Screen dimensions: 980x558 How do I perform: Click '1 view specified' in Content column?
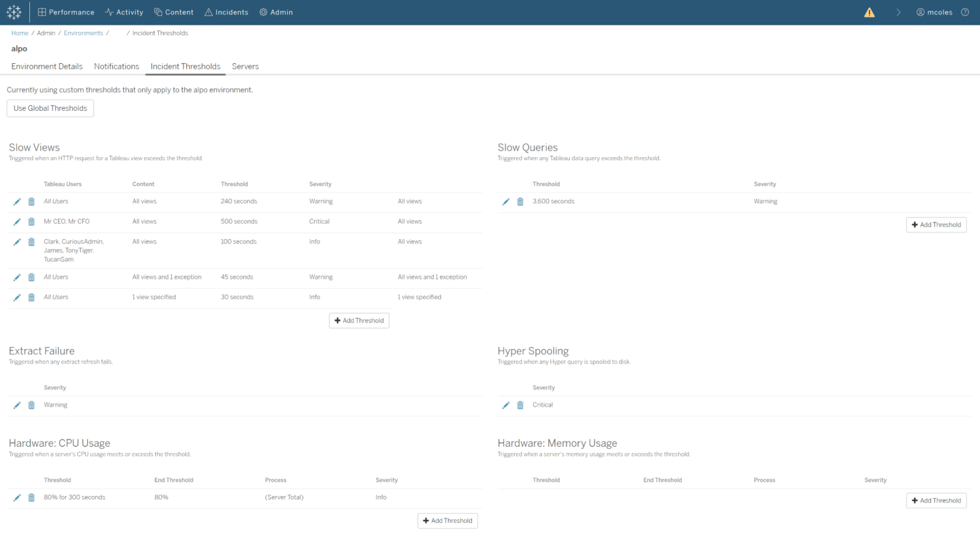[154, 297]
